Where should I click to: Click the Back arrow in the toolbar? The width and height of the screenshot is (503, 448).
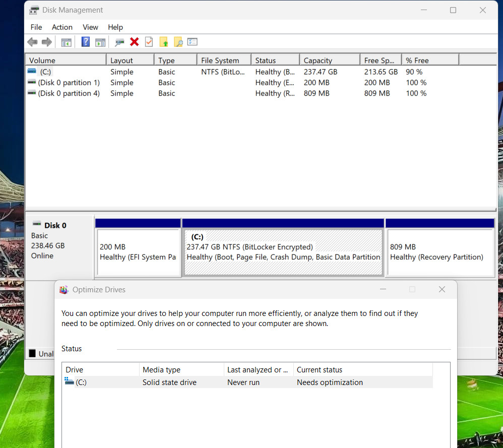(x=32, y=42)
